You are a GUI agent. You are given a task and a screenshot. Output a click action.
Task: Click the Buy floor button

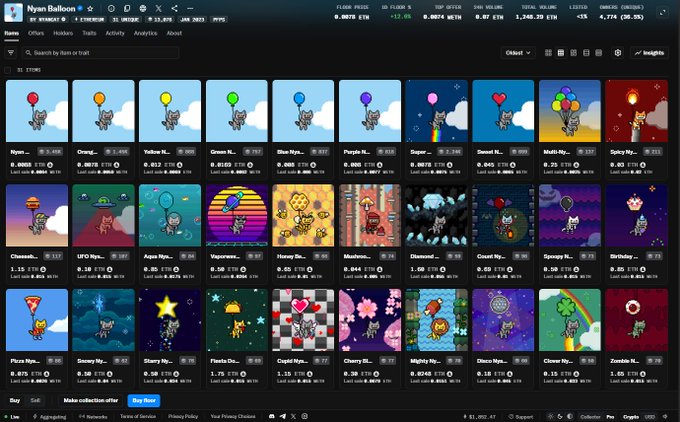(144, 400)
